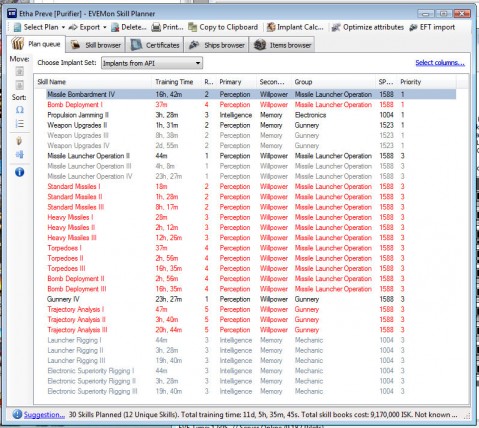The image size is (479, 428).
Task: Select the Gunnery IV skill row
Action: [251, 299]
